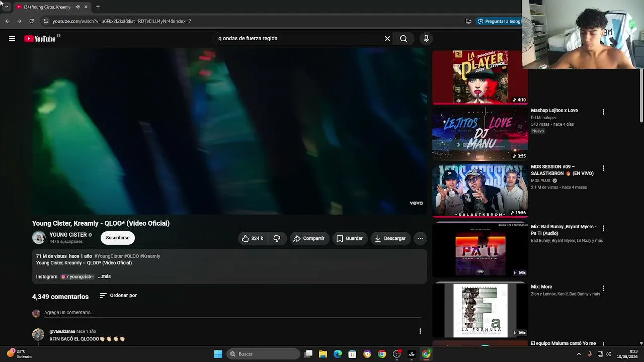Viewport: 644px width, 362px height.
Task: View site information icon in address bar
Action: click(x=46, y=21)
